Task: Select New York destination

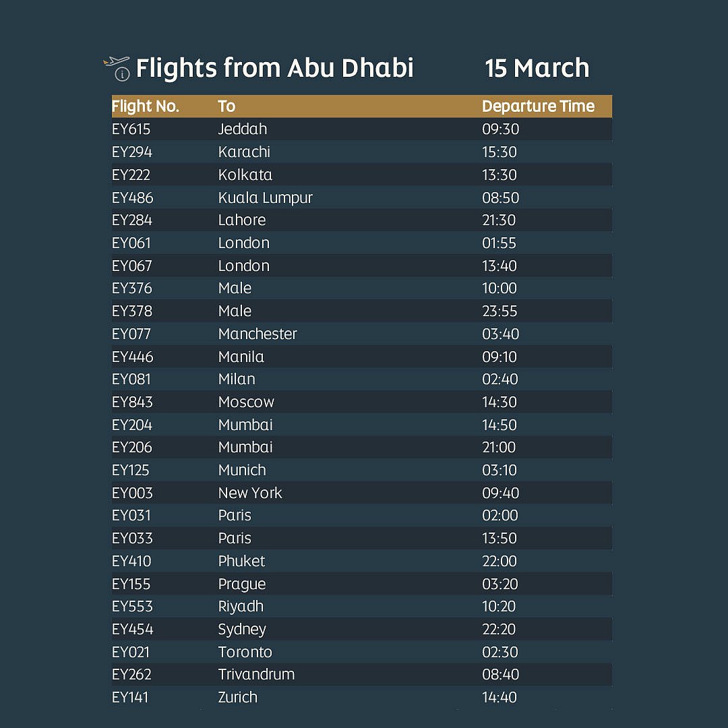Action: pos(250,493)
